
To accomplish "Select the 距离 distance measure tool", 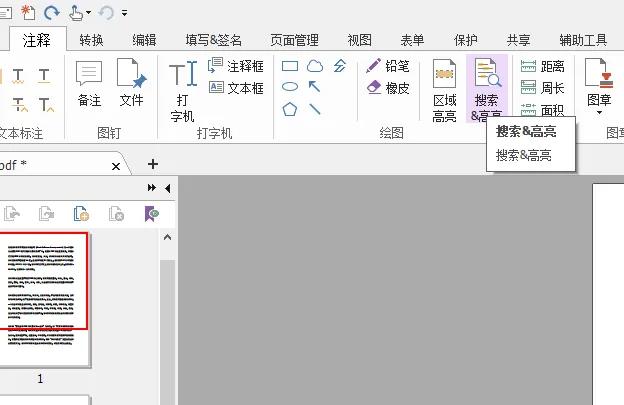I will click(542, 66).
